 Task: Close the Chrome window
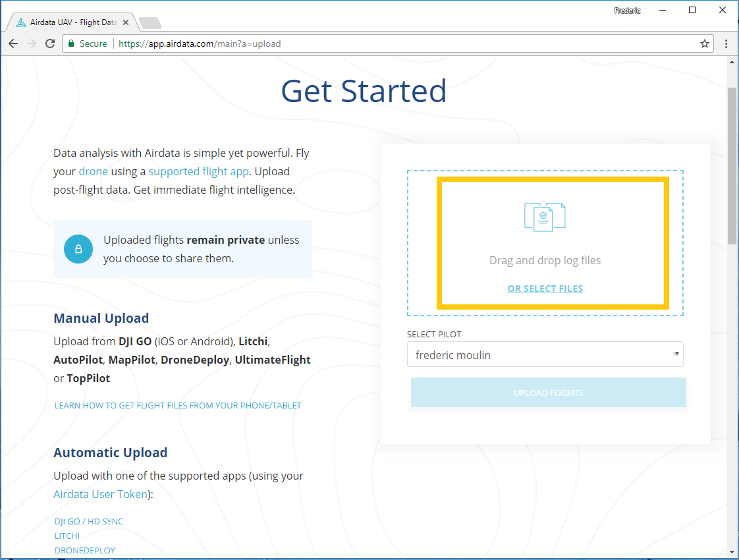722,11
